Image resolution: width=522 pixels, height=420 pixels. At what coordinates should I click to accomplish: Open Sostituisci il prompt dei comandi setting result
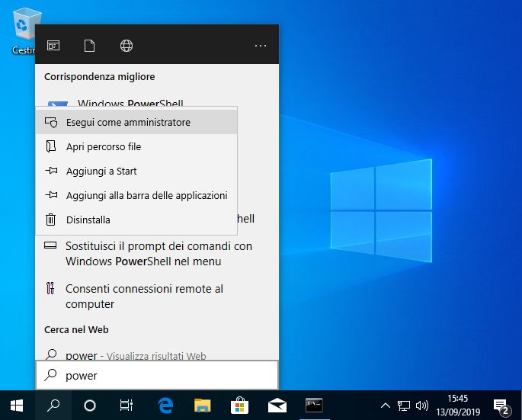pyautogui.click(x=157, y=254)
